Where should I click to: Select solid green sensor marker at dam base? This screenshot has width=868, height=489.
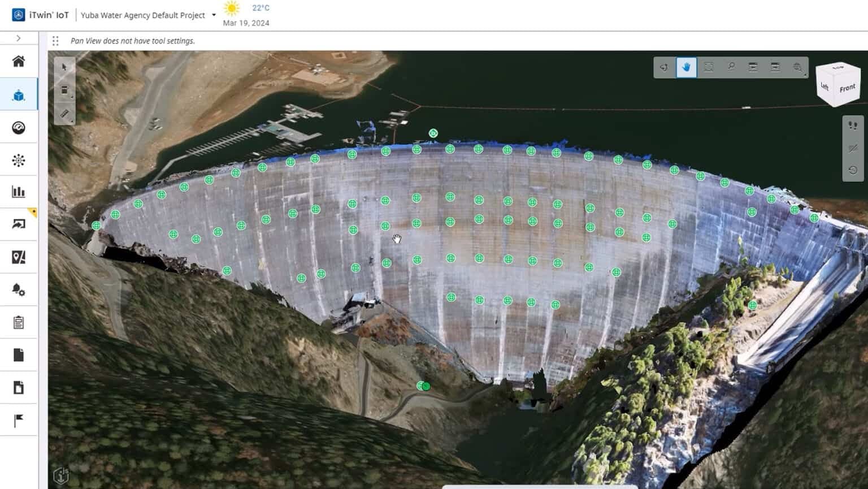pos(426,386)
